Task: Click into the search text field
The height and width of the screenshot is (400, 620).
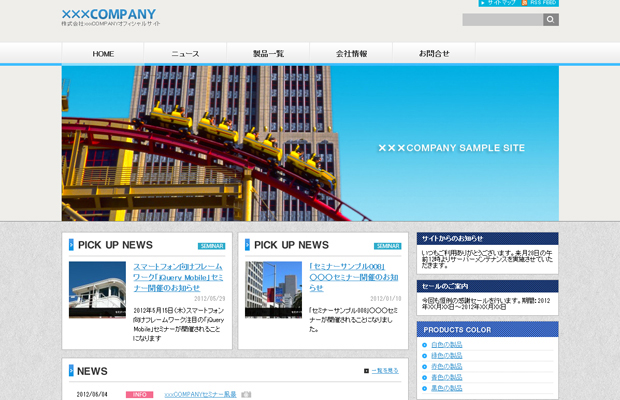Action: (502, 20)
